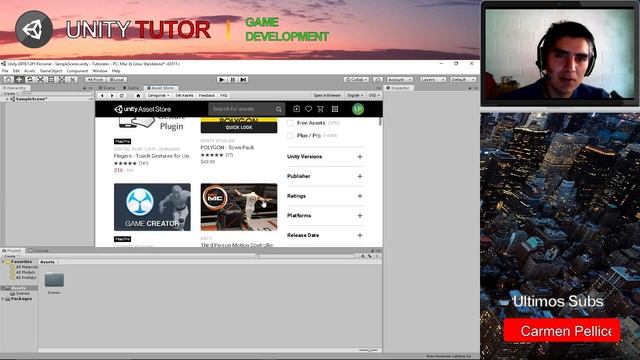Screen dimensions: 640x360
Task: Click search-by-type icon in Project panel
Action: click(362, 256)
